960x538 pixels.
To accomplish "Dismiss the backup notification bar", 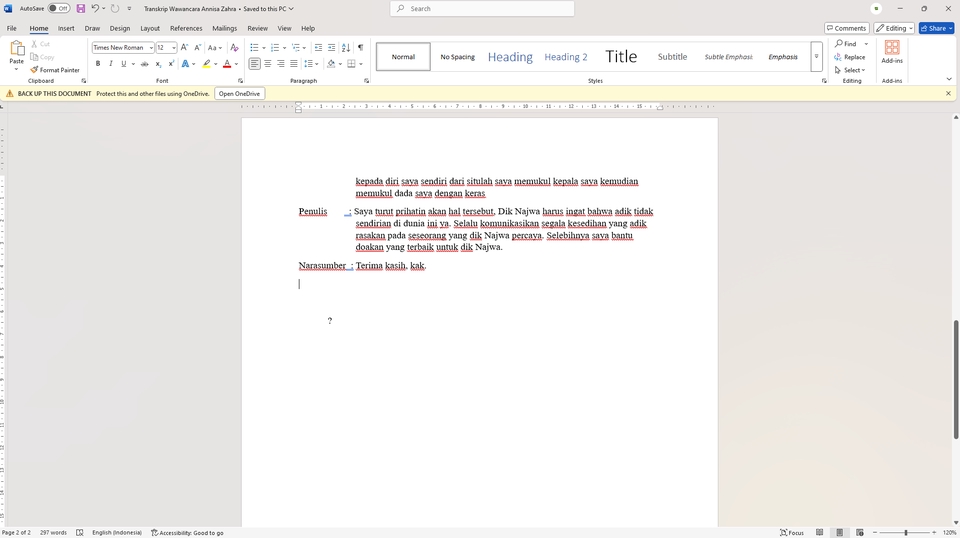I will (x=948, y=94).
